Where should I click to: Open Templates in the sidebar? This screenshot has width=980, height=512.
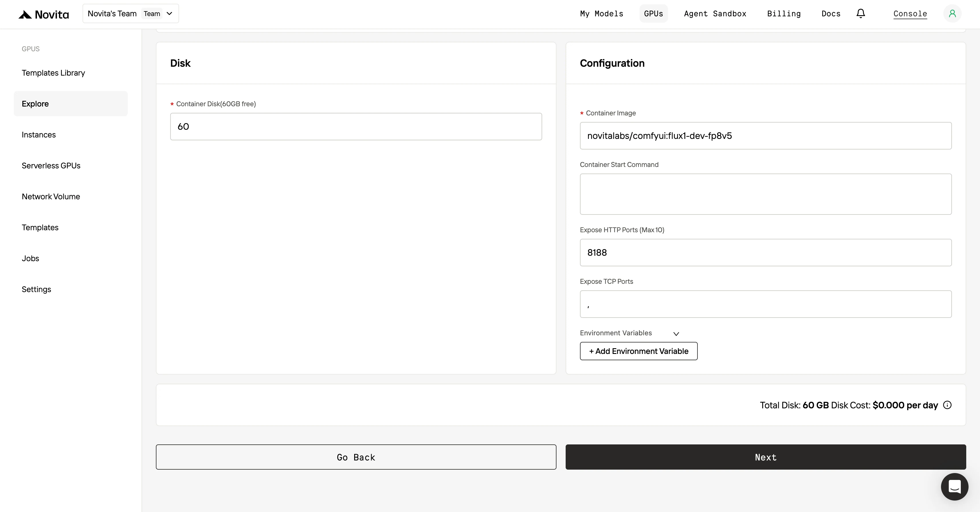[71, 227]
